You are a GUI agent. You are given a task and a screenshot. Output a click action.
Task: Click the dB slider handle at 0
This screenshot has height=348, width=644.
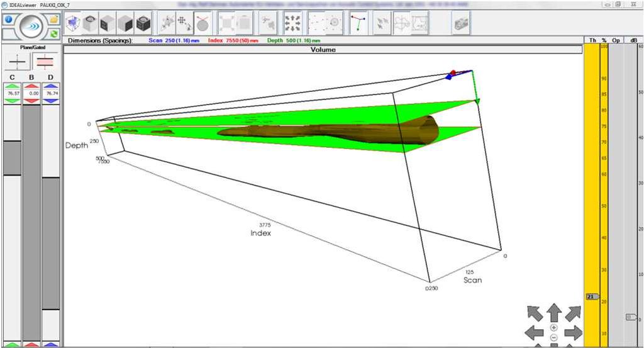click(630, 317)
